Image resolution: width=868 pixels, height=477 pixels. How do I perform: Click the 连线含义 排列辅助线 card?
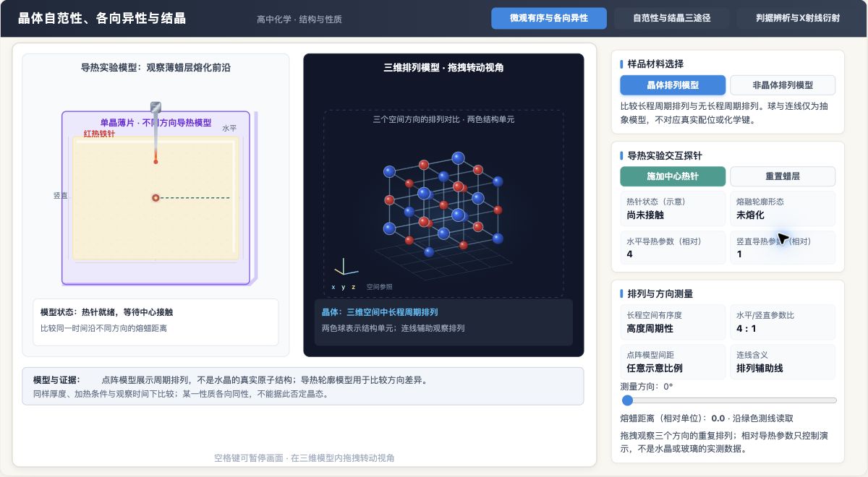783,361
